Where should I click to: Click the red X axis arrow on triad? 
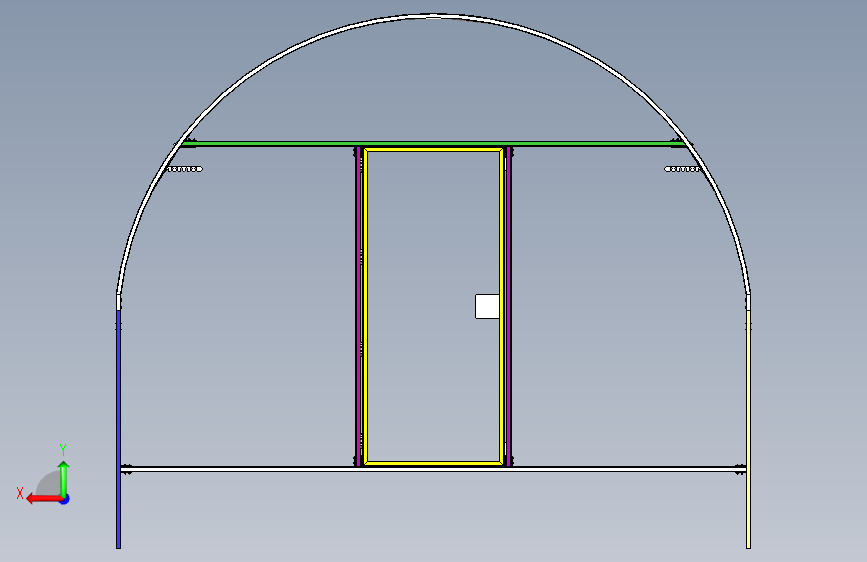(x=44, y=499)
